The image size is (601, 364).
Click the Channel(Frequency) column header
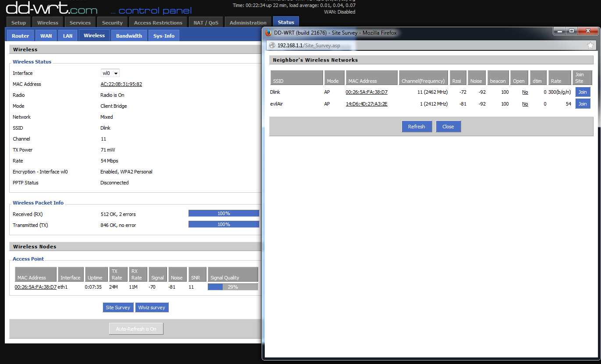(x=423, y=78)
